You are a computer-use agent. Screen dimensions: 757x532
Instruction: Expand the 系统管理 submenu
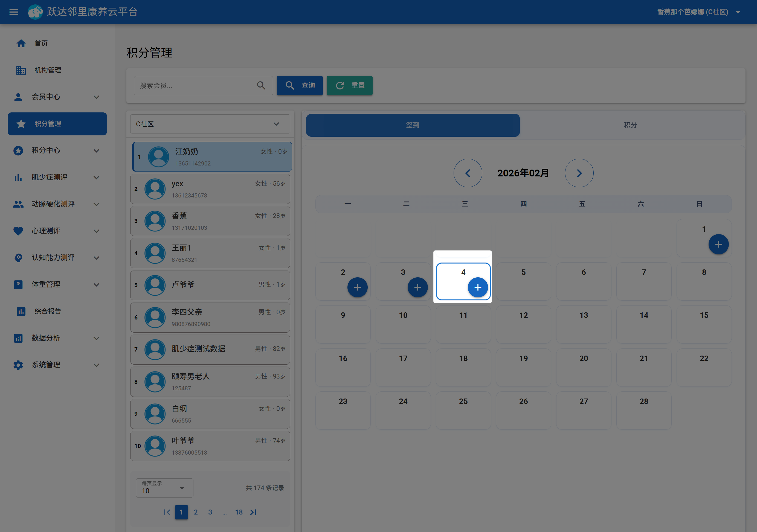coord(96,365)
